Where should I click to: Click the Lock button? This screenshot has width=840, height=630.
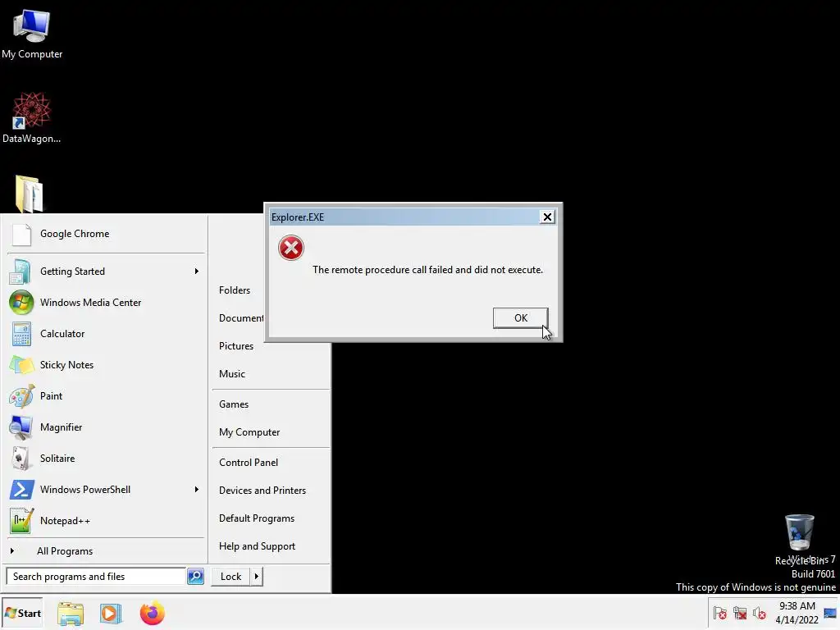231,577
